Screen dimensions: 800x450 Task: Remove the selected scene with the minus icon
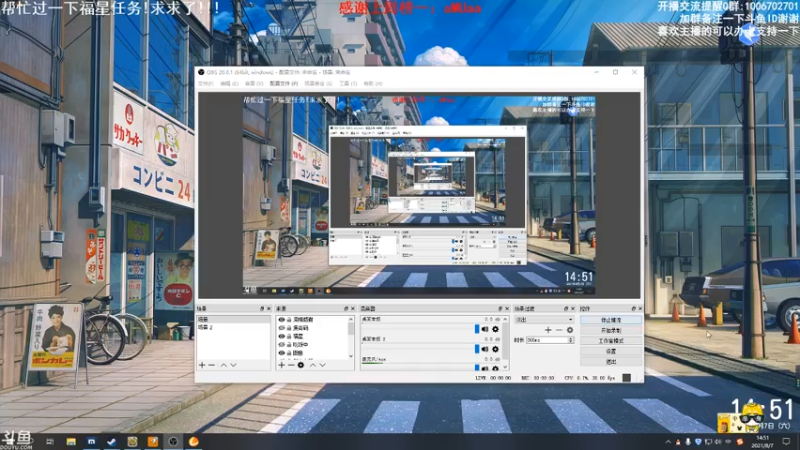(x=212, y=365)
